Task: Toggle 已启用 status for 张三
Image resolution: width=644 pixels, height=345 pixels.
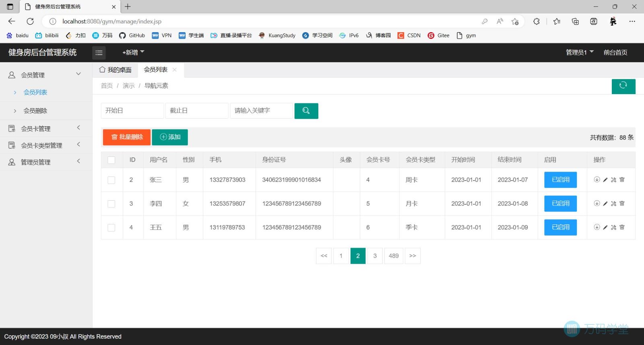Action: 560,180
